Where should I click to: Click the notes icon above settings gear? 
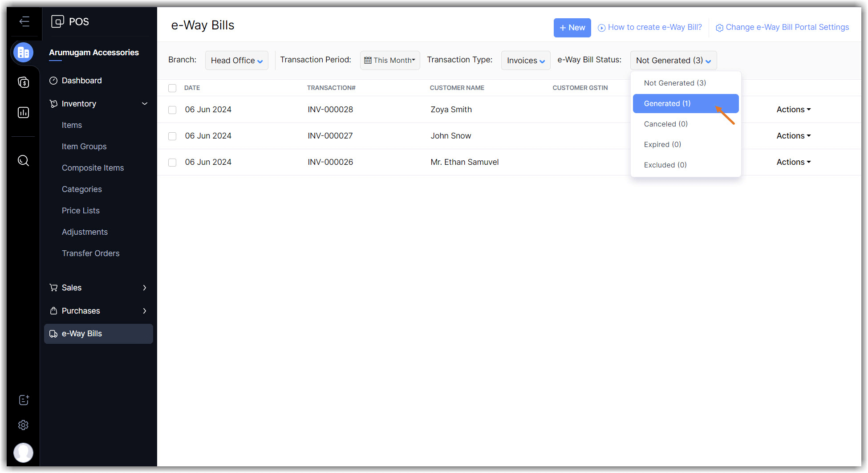(24, 400)
